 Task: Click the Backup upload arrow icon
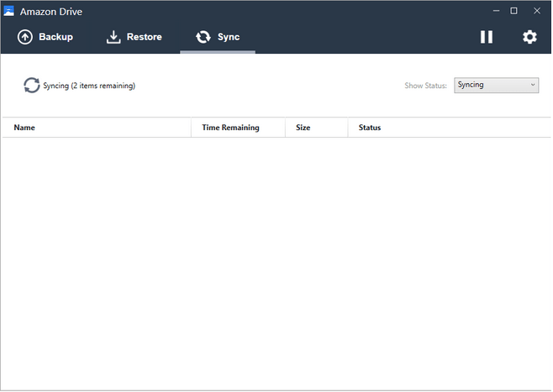[25, 37]
